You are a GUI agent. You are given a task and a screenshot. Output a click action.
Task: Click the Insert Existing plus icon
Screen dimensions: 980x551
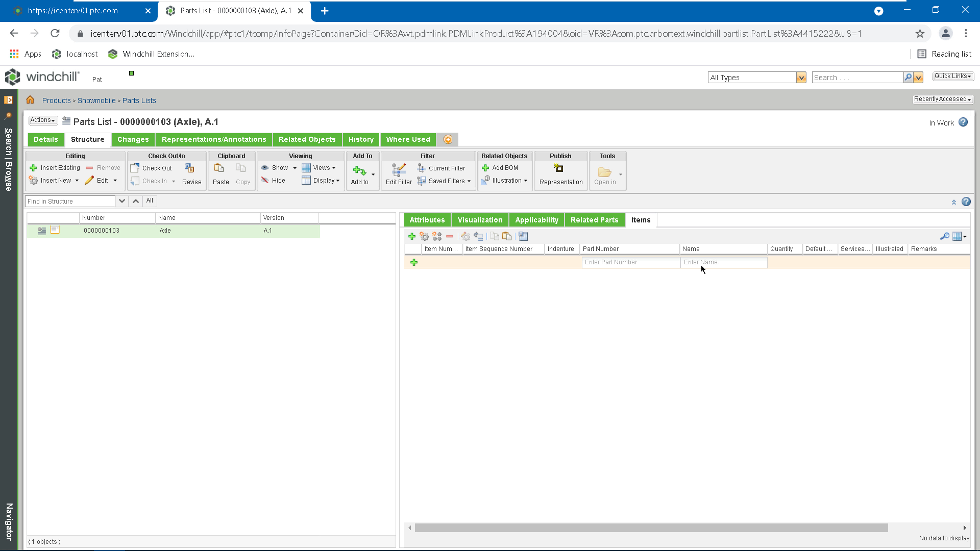pos(33,168)
